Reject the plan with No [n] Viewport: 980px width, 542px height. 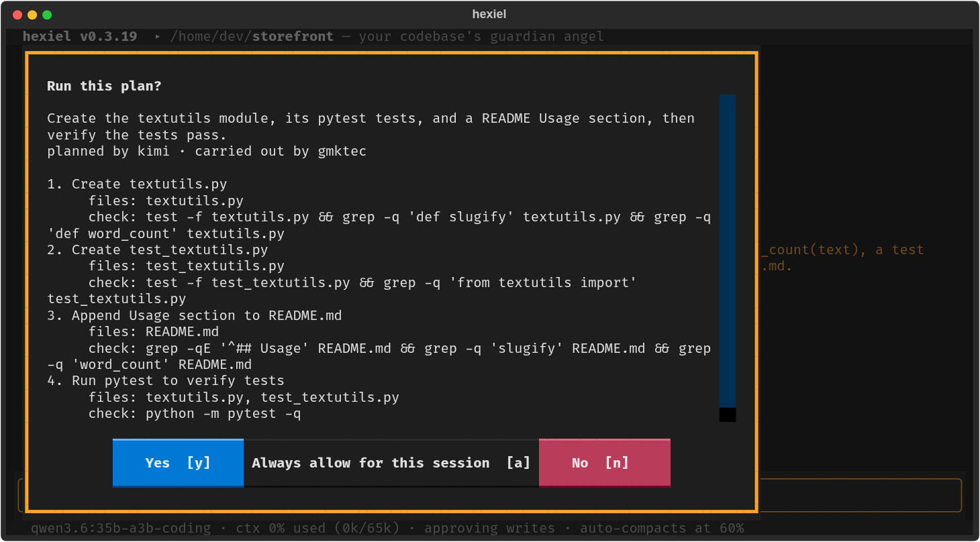coord(605,463)
